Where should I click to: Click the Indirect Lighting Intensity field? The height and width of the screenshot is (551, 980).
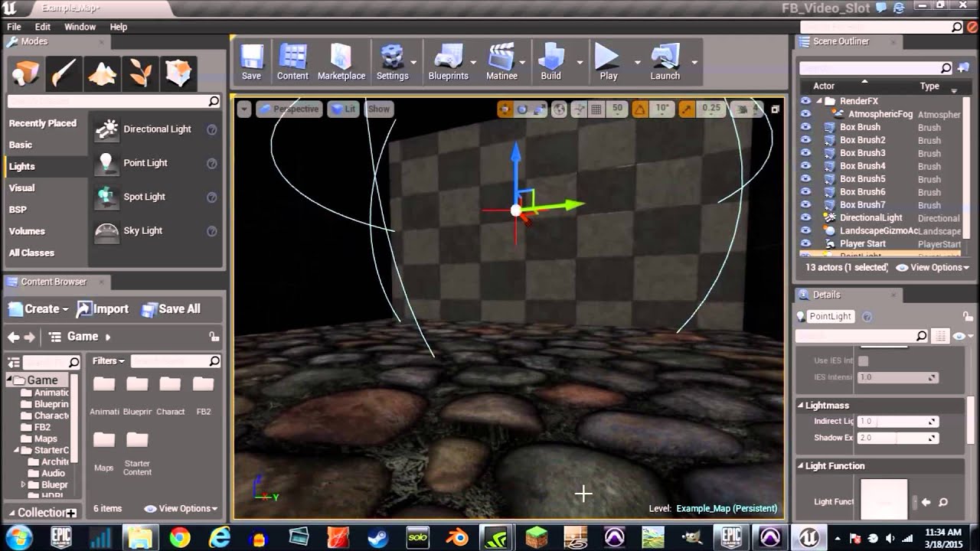pos(897,422)
